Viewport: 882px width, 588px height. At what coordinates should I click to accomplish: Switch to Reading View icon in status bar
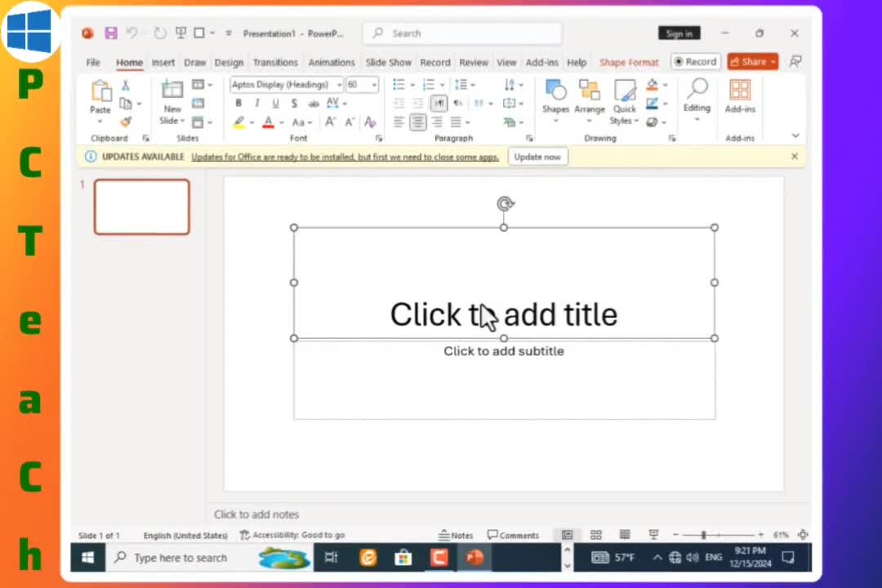click(625, 535)
